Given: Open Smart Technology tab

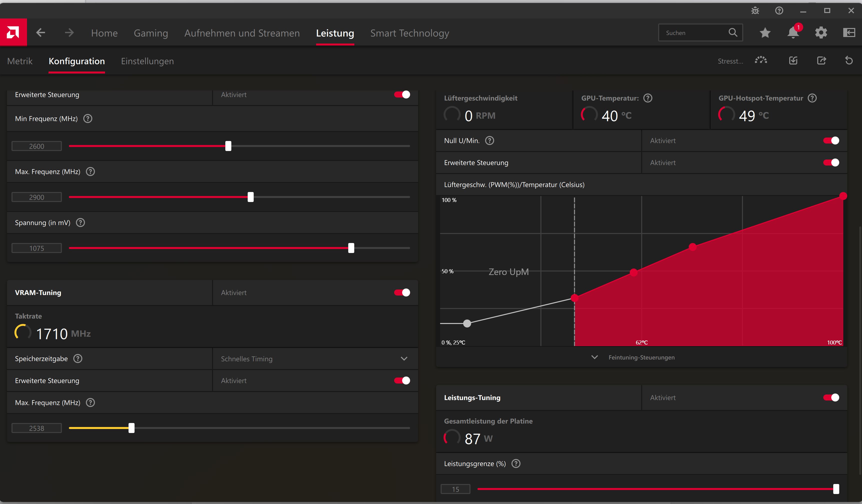Looking at the screenshot, I should pos(409,33).
